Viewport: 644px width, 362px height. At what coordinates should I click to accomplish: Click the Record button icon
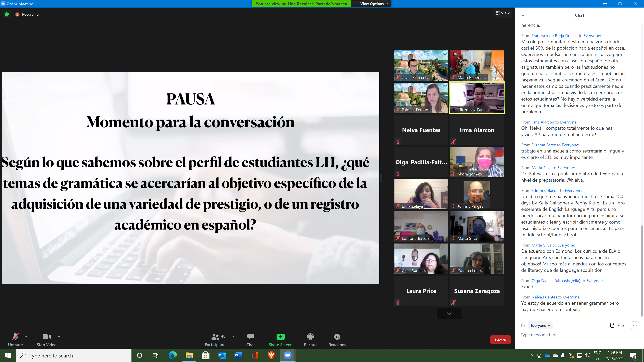(x=310, y=337)
